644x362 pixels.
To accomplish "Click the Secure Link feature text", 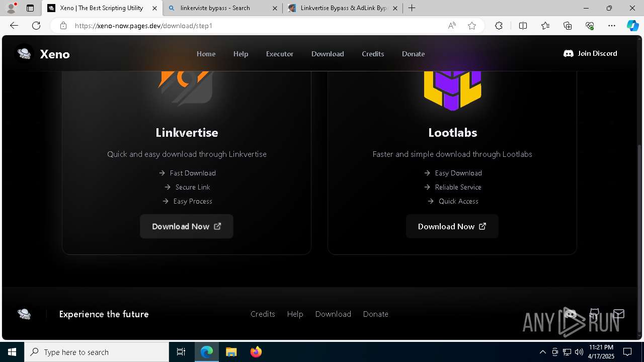I will 193,187.
